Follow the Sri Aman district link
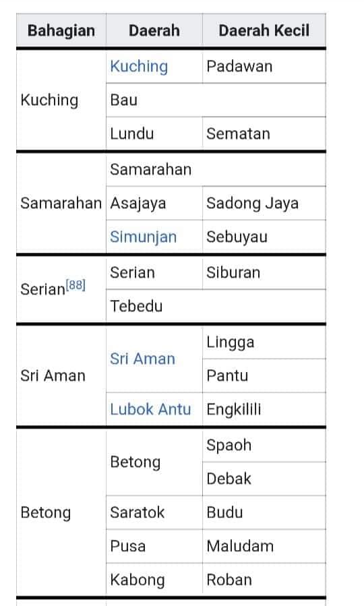This screenshot has width=364, height=606. click(x=142, y=359)
